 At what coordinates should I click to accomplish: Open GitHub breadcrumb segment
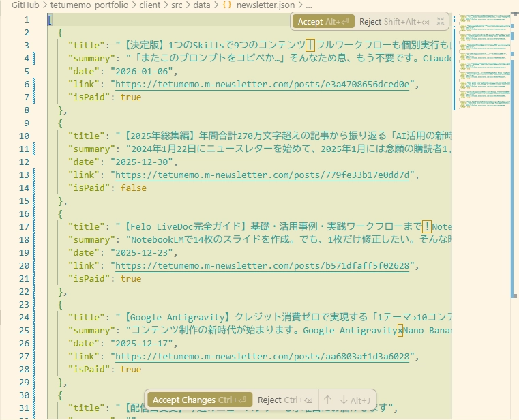click(25, 5)
